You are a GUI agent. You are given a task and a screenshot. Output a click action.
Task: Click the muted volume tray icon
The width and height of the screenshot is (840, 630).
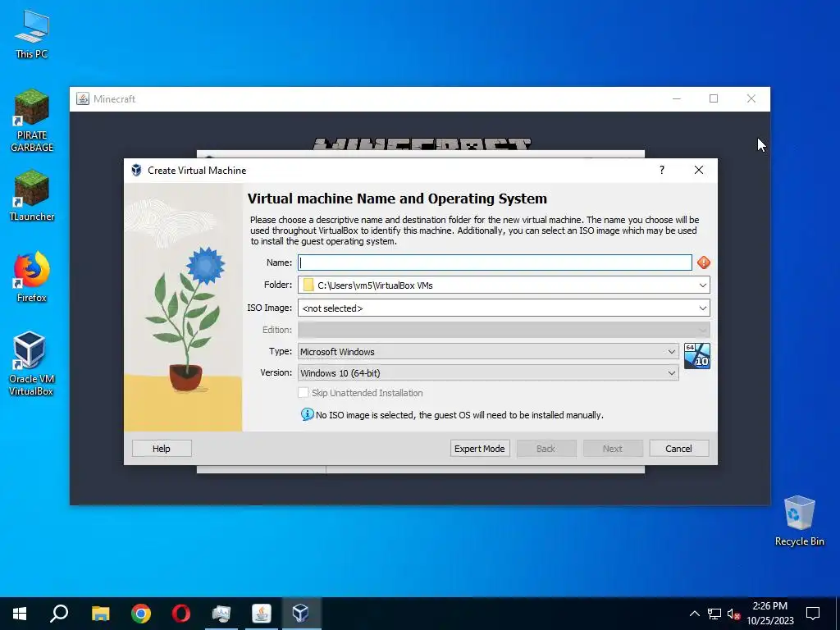pyautogui.click(x=733, y=614)
